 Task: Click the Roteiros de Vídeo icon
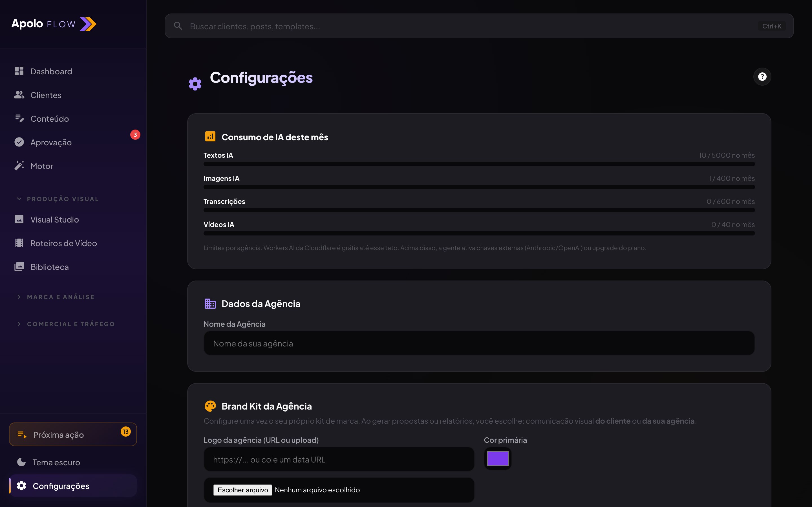(x=19, y=243)
